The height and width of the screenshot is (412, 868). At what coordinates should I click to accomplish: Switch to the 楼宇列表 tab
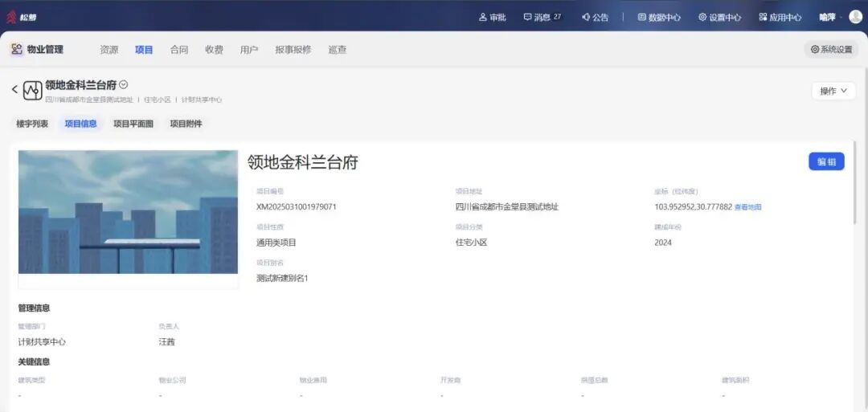coord(32,124)
